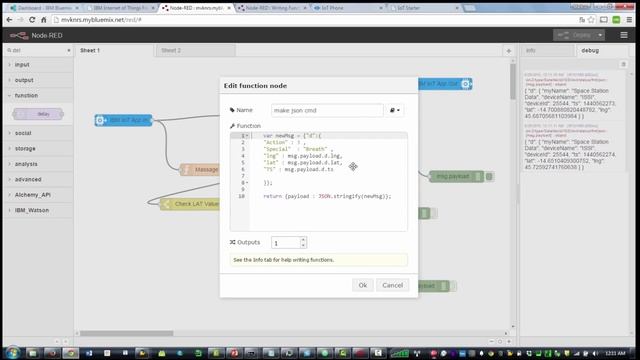Clear the palette filter with x icon
The height and width of the screenshot is (360, 640).
(69, 51)
